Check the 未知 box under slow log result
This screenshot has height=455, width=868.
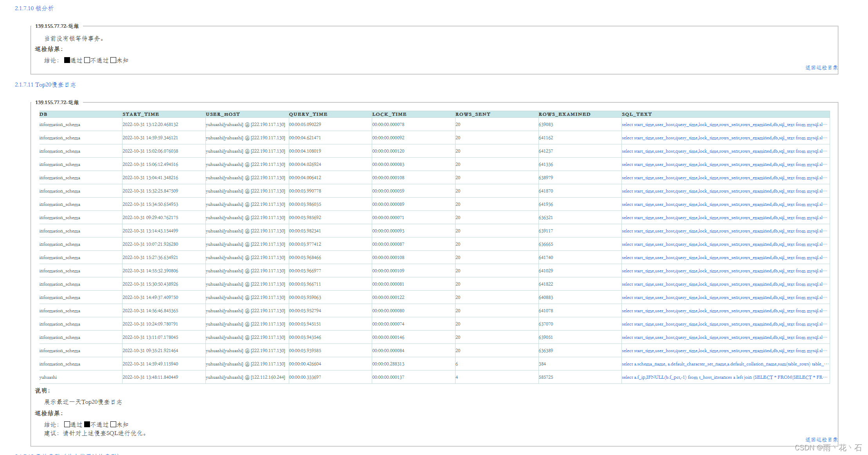point(113,424)
